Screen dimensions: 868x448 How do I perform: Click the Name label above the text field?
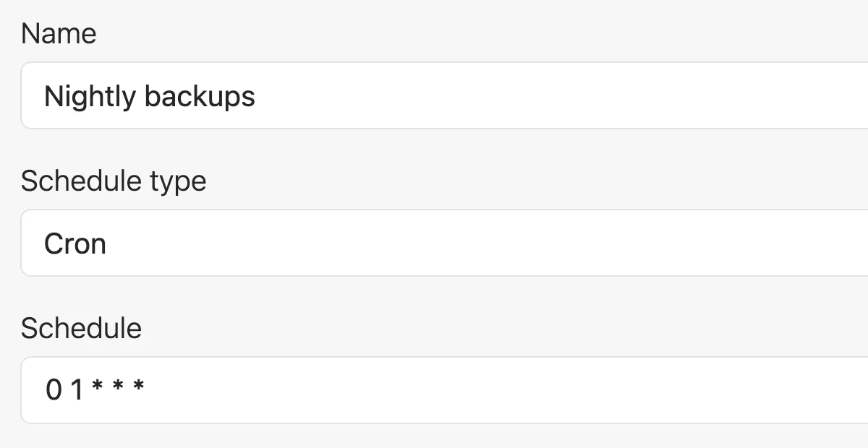pyautogui.click(x=59, y=33)
